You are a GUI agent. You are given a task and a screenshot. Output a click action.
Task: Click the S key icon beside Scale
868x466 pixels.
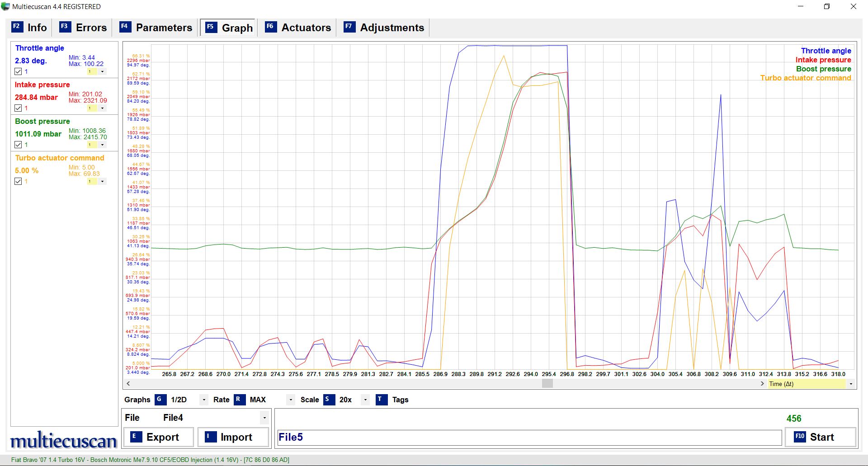coord(329,400)
